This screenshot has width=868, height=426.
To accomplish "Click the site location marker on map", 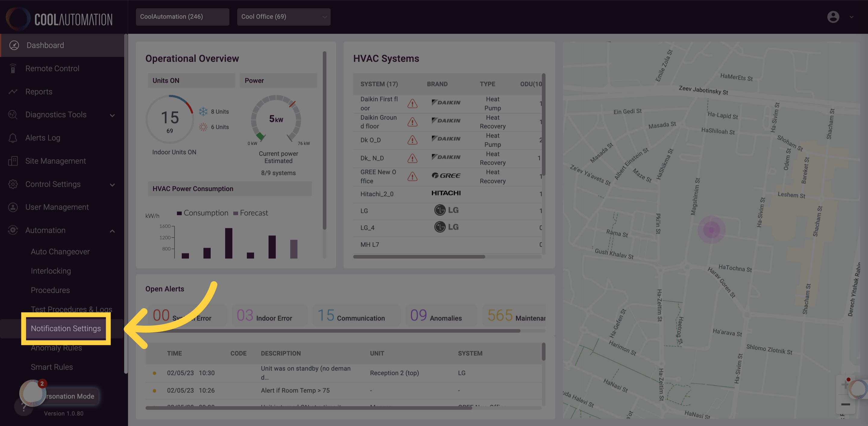I will pos(711,230).
